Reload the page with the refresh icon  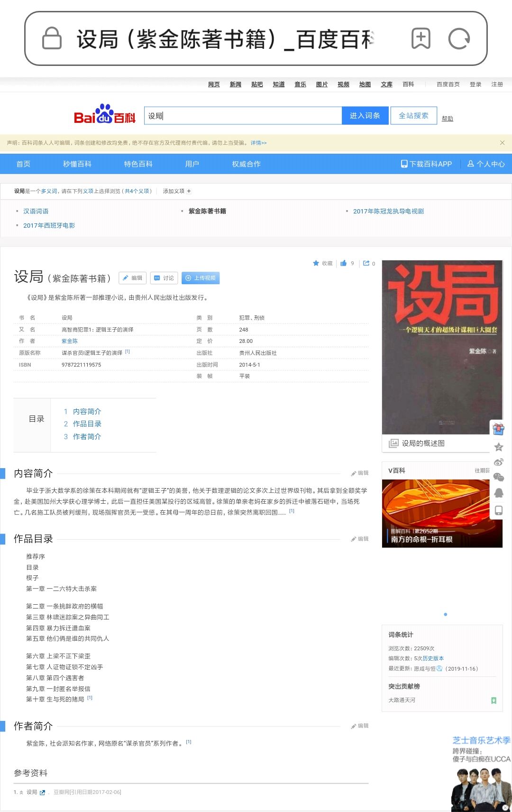[459, 38]
